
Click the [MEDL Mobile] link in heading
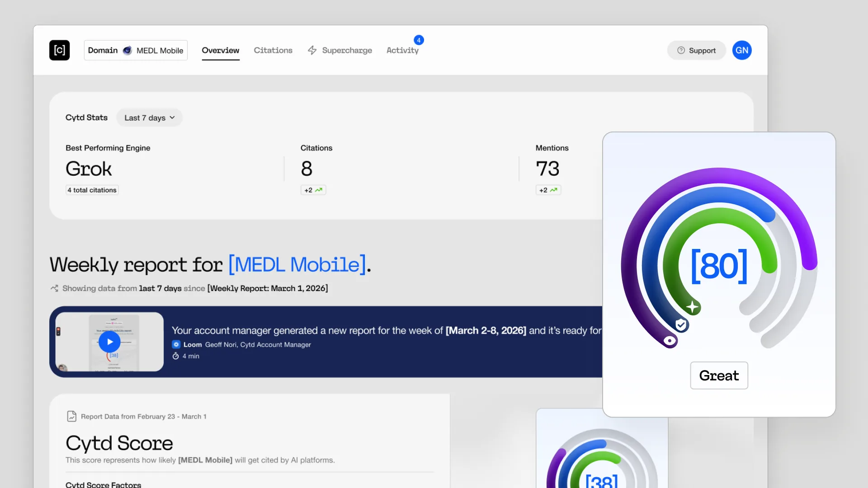pos(297,264)
